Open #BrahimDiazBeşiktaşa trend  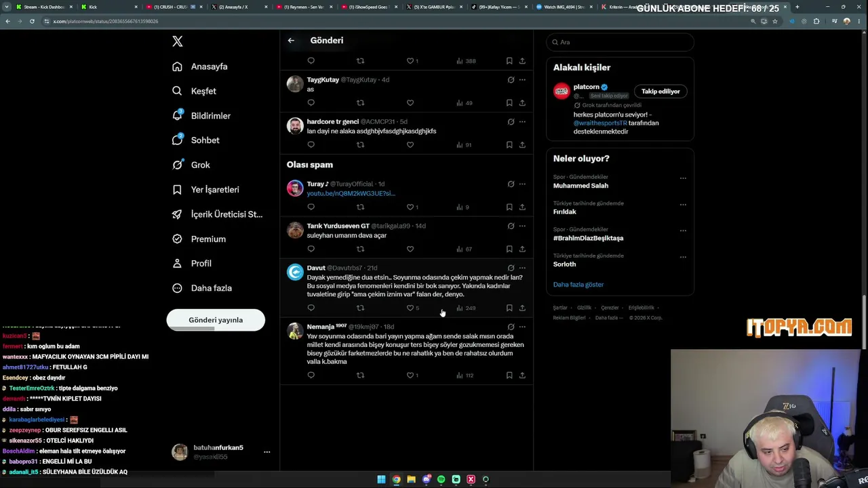[588, 239]
